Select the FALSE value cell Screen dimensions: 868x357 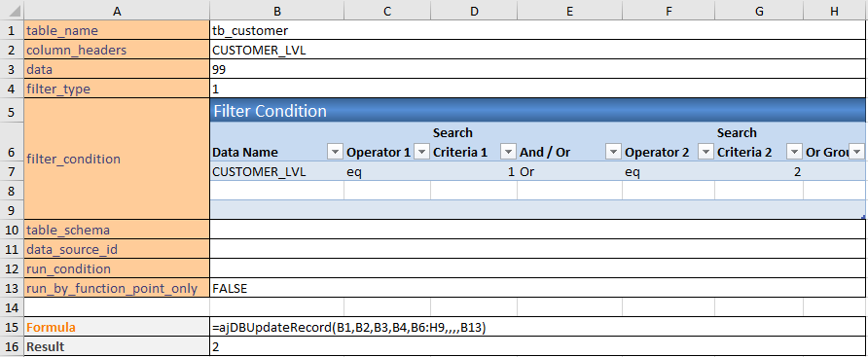point(538,288)
